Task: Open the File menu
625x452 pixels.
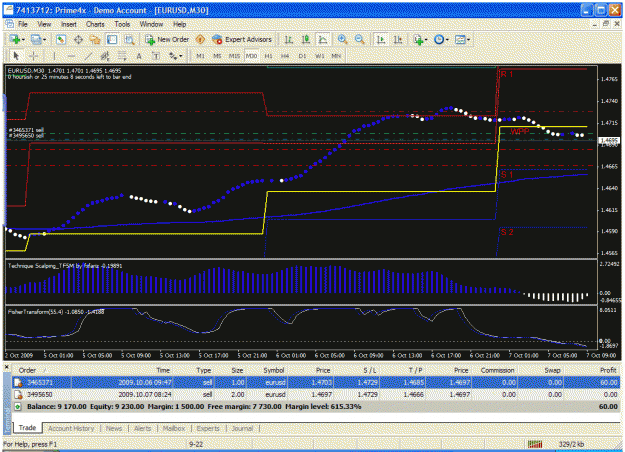Action: (x=23, y=24)
